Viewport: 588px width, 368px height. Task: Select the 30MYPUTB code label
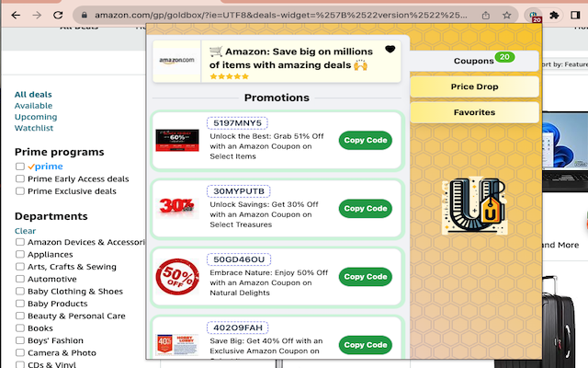click(239, 191)
